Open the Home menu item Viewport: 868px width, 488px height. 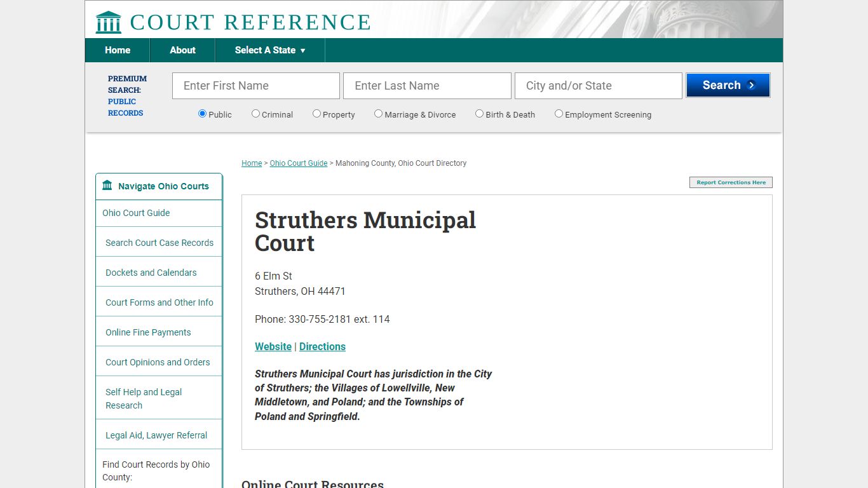(x=118, y=50)
